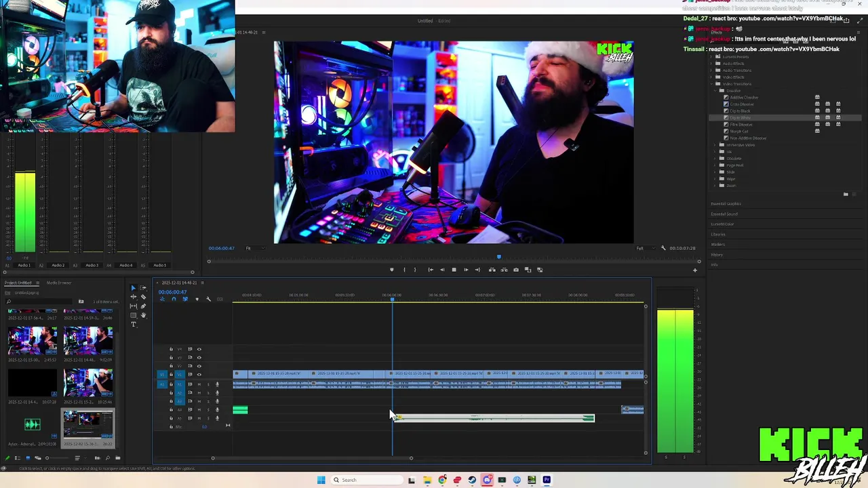Export frame with camera icon
Image resolution: width=868 pixels, height=488 pixels.
point(516,270)
